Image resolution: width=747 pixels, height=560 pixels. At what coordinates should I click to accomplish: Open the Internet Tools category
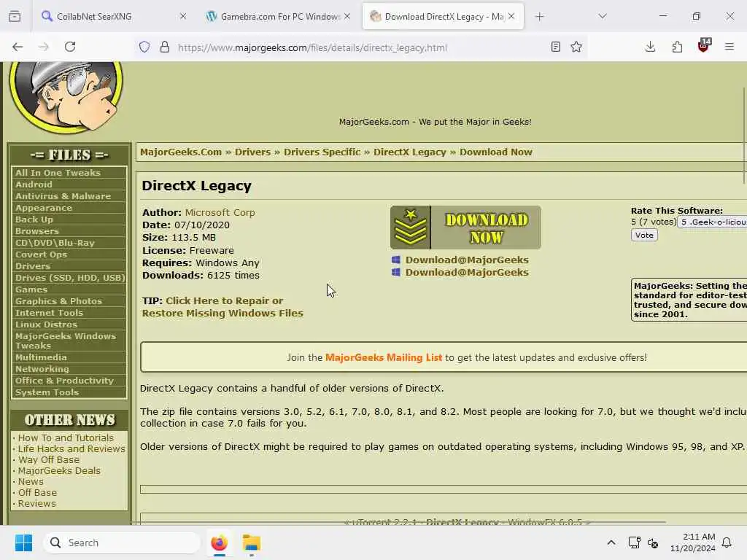tap(49, 313)
